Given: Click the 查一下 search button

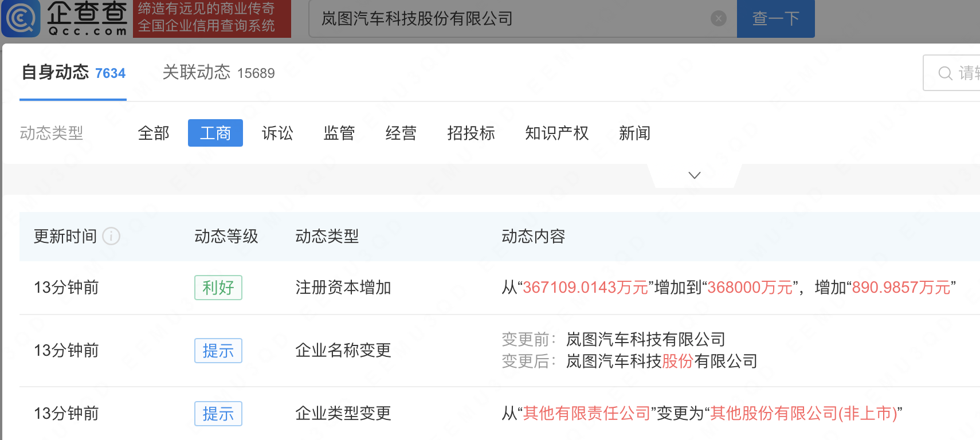Looking at the screenshot, I should point(775,18).
